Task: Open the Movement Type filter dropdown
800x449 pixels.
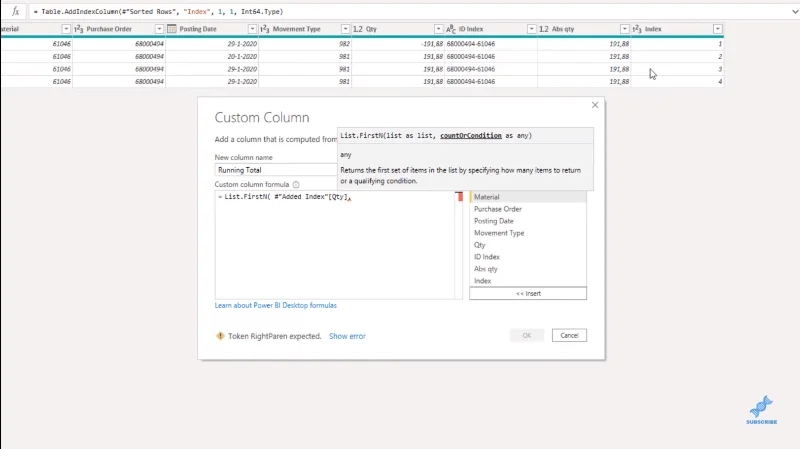Action: coord(345,29)
